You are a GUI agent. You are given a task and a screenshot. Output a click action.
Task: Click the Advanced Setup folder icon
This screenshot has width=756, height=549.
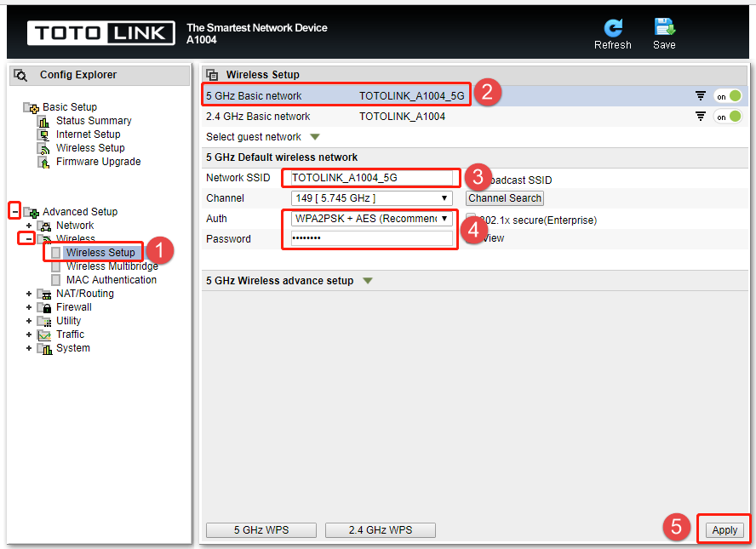(x=31, y=212)
